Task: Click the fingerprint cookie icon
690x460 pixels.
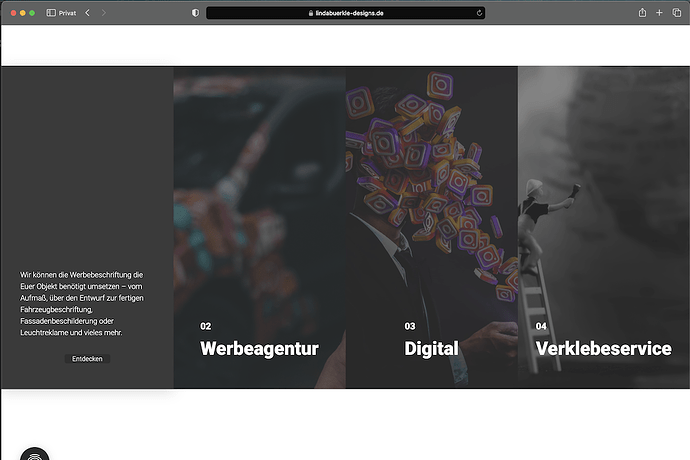Action: 35,455
